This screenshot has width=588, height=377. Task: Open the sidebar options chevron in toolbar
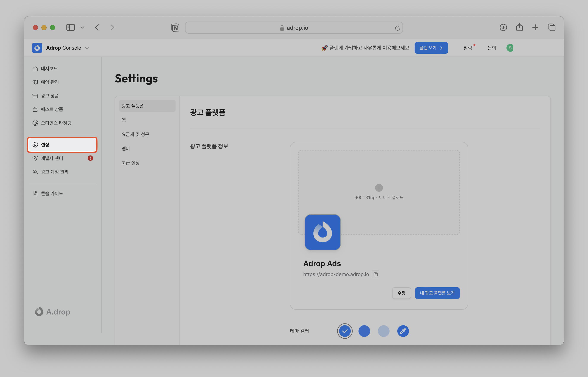point(82,27)
